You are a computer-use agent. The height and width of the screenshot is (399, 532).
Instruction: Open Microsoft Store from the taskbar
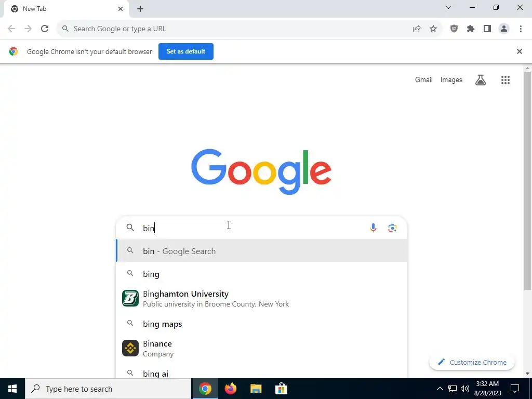pyautogui.click(x=281, y=389)
